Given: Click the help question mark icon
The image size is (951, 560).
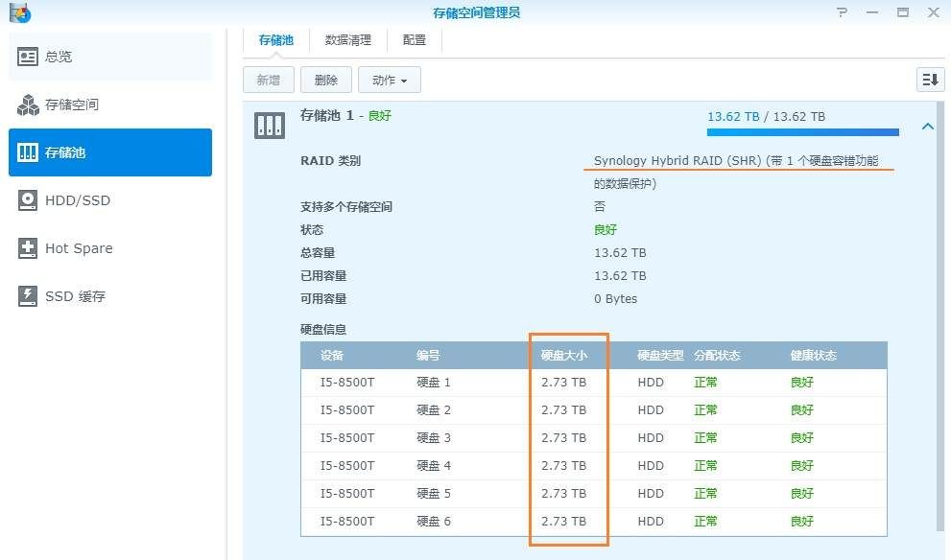Looking at the screenshot, I should (842, 12).
